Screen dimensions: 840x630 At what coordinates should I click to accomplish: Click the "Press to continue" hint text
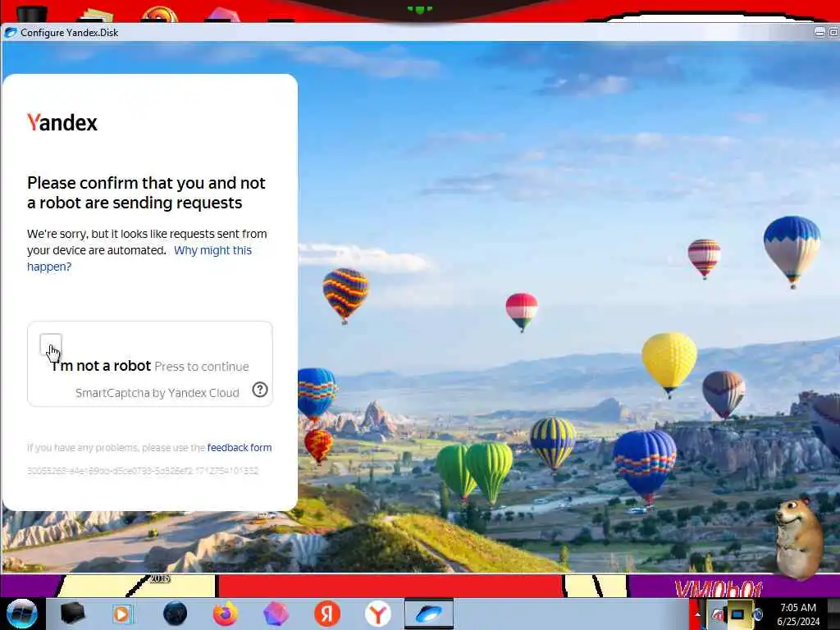tap(202, 367)
